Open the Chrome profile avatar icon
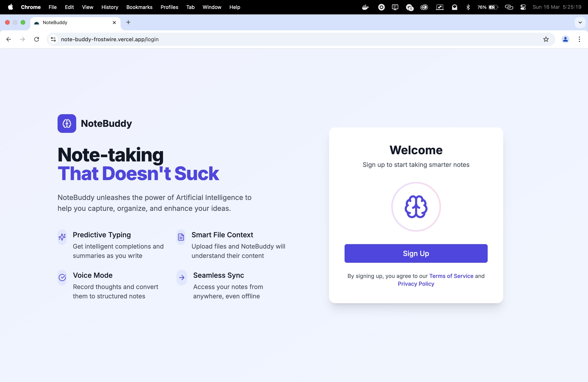 click(565, 39)
